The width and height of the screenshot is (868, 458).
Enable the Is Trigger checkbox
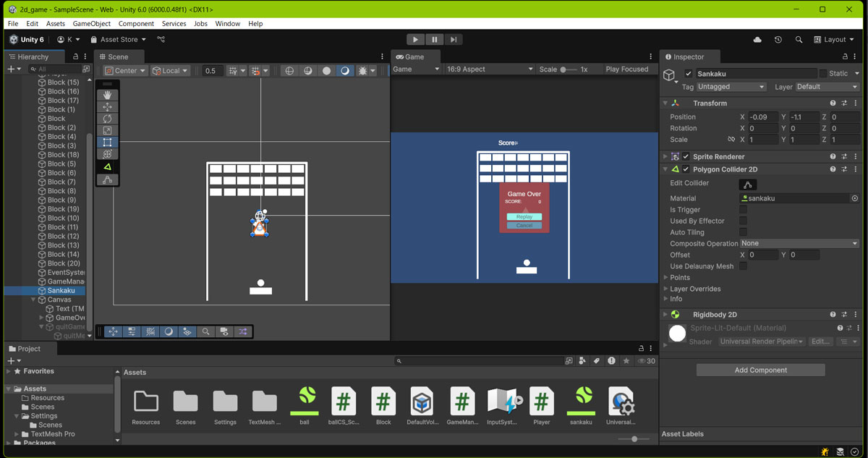pos(743,210)
